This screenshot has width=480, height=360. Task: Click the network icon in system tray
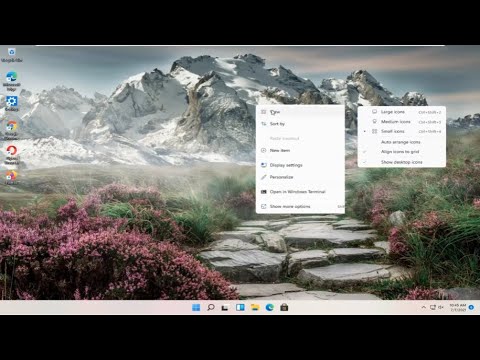tap(433, 307)
